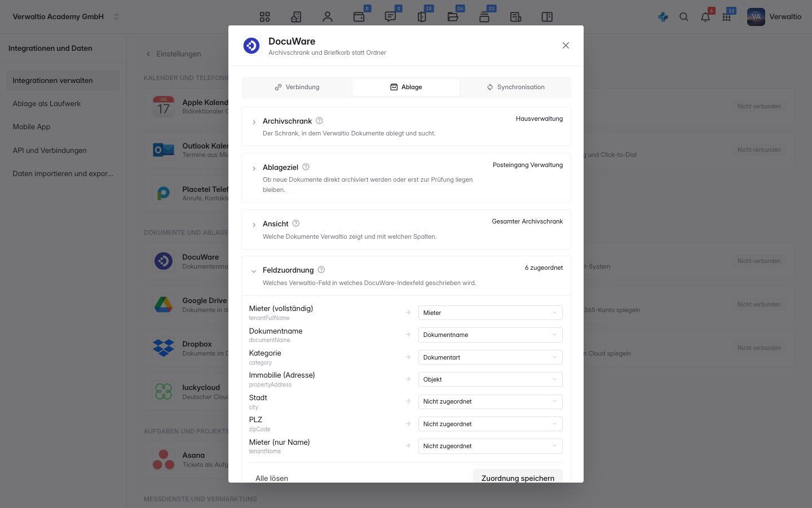Select Mobile App in the sidebar

pos(63,126)
